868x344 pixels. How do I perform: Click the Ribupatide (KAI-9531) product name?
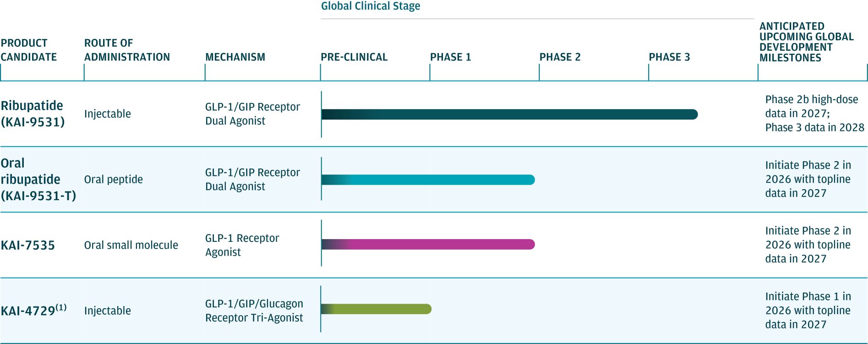point(33,114)
